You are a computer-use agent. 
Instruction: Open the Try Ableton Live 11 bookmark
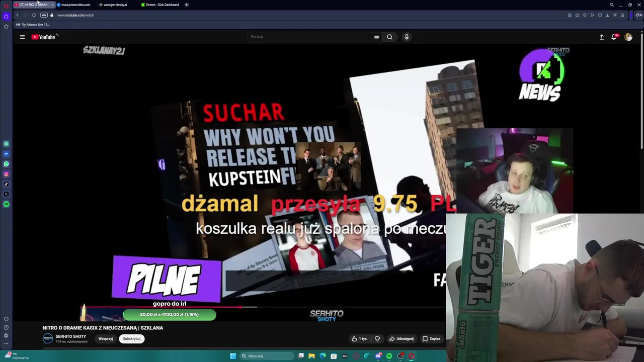[x=33, y=25]
